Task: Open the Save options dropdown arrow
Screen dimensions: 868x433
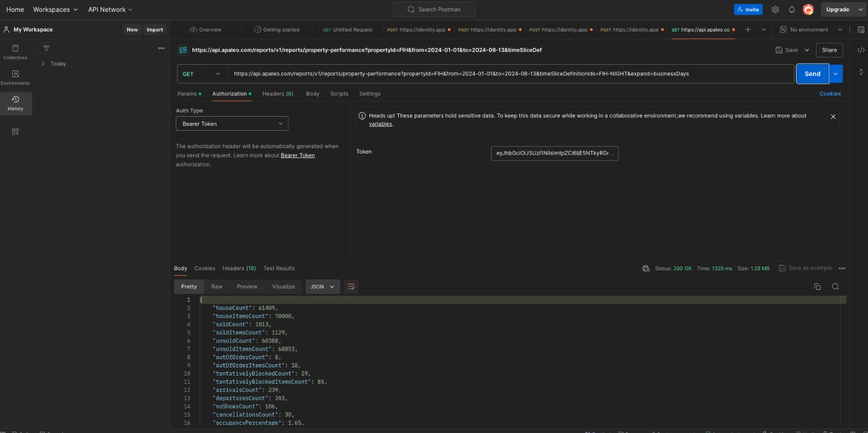Action: [x=807, y=50]
